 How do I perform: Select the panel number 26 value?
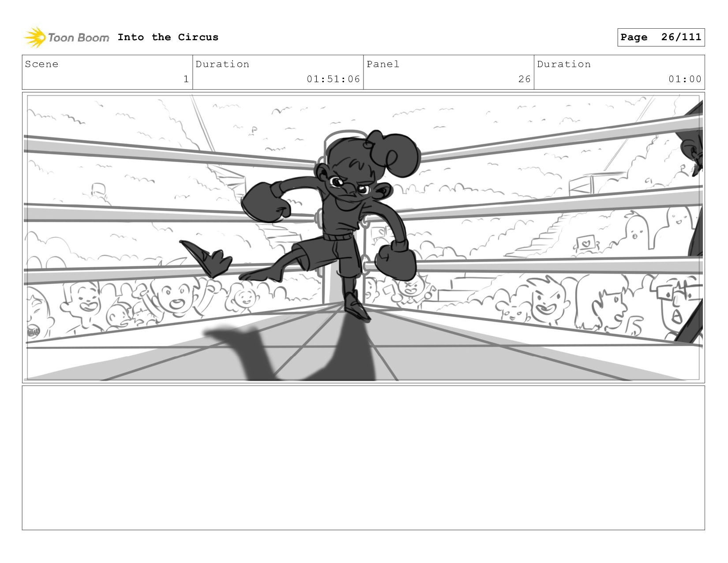525,79
